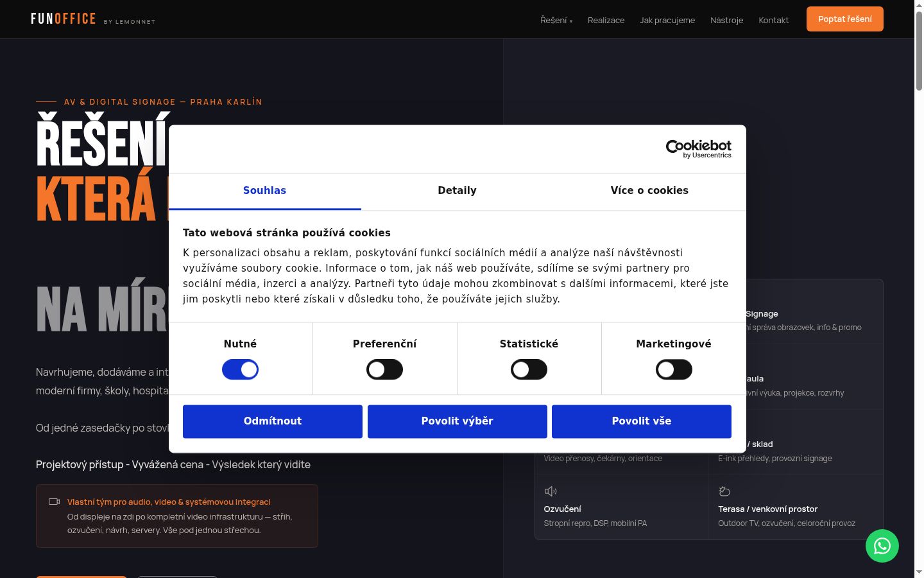This screenshot has height=578, width=924.
Task: Open the Více o cookies tab
Action: [649, 191]
